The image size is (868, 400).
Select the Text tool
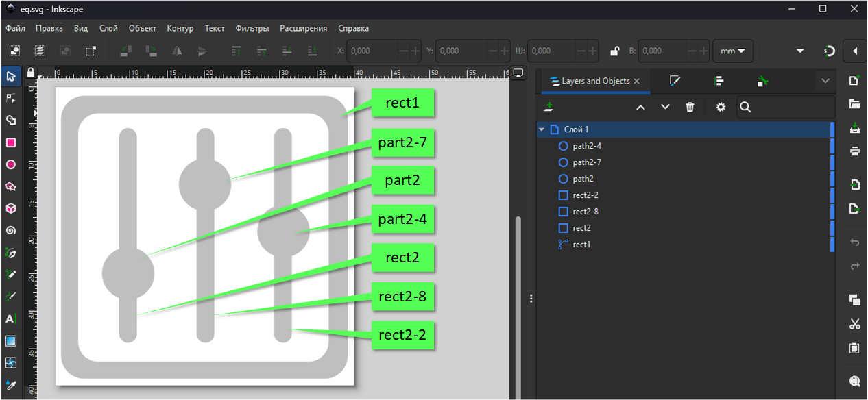11,318
